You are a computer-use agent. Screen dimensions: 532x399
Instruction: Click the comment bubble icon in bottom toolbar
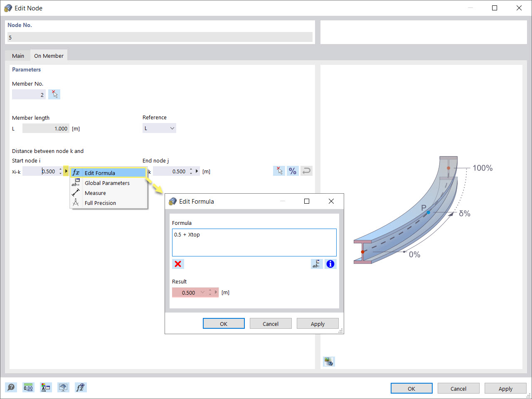point(11,387)
